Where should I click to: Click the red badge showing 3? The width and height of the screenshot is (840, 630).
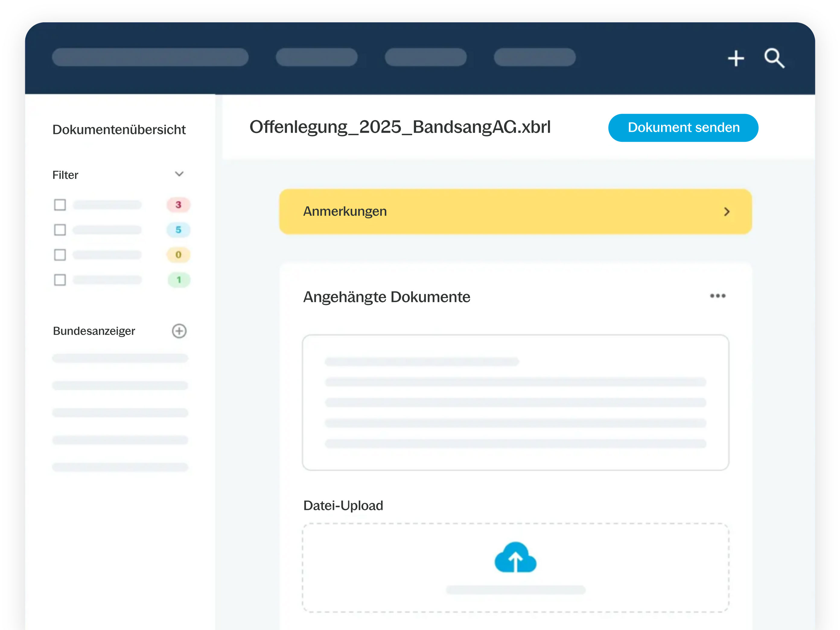pyautogui.click(x=179, y=205)
